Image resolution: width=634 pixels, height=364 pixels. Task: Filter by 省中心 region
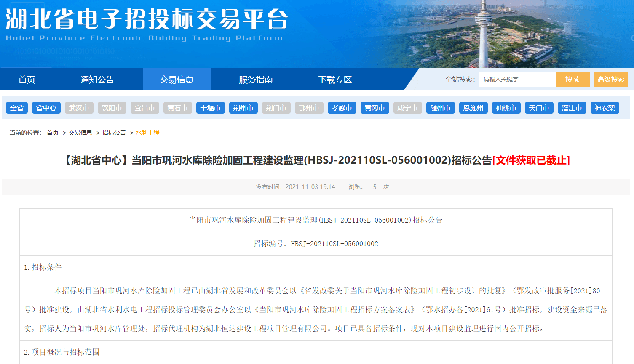pyautogui.click(x=46, y=108)
